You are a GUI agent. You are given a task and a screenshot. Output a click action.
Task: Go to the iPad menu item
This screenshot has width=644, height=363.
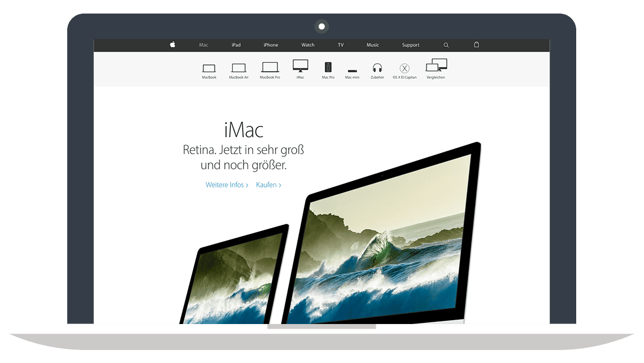[236, 45]
